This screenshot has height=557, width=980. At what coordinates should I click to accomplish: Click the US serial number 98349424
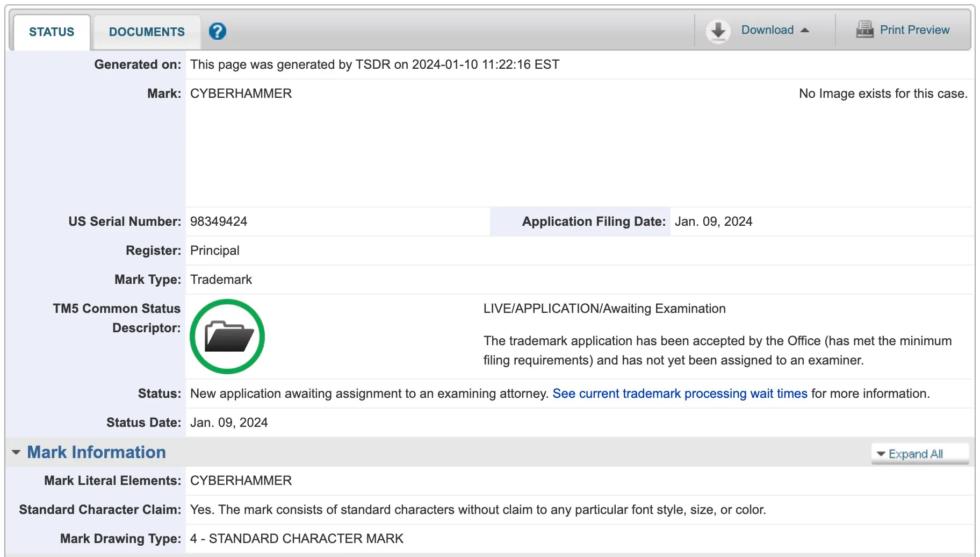click(x=219, y=222)
